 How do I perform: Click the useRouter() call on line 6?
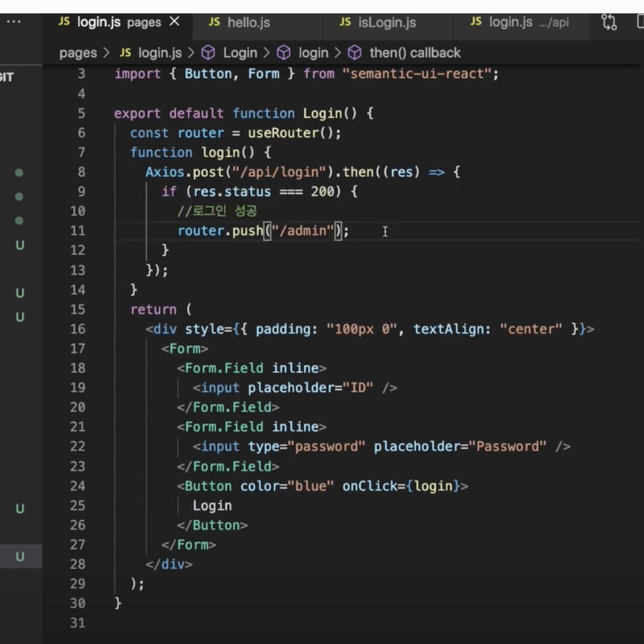pos(290,133)
